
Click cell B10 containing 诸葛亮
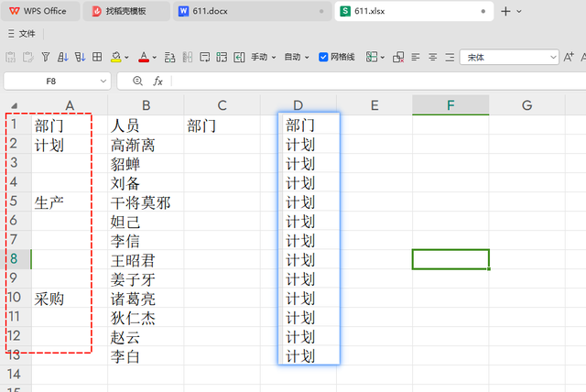[146, 298]
